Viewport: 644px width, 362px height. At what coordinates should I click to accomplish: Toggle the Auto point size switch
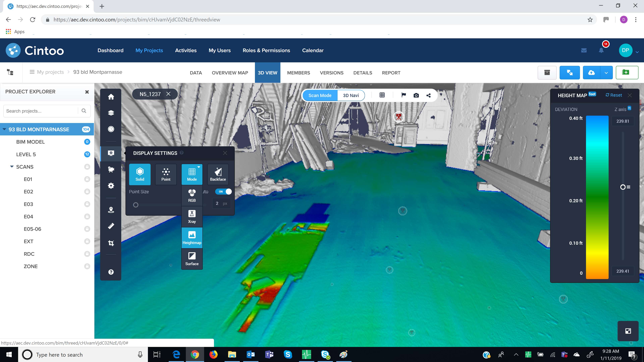[224, 192]
